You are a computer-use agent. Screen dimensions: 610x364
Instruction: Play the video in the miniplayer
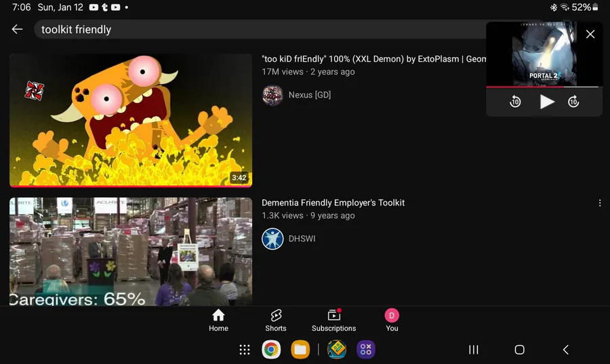click(x=546, y=102)
